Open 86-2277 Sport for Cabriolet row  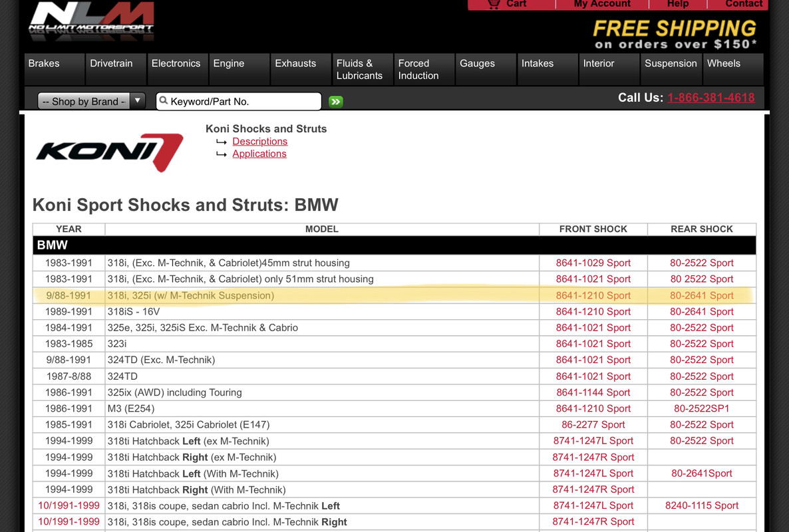point(593,425)
